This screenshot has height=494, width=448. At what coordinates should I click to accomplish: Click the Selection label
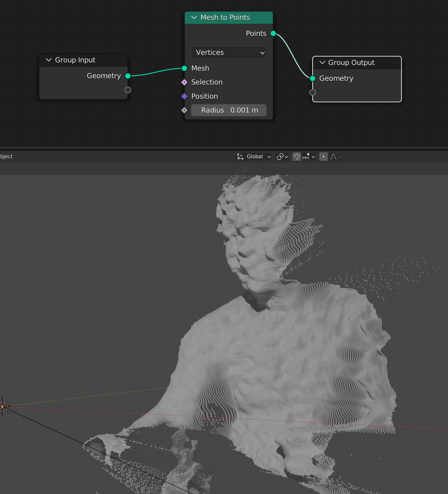pos(207,82)
